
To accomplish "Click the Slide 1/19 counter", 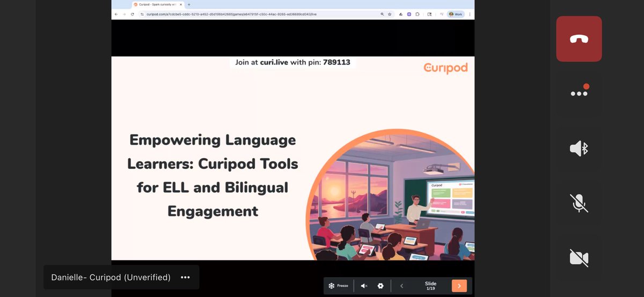I will [430, 286].
